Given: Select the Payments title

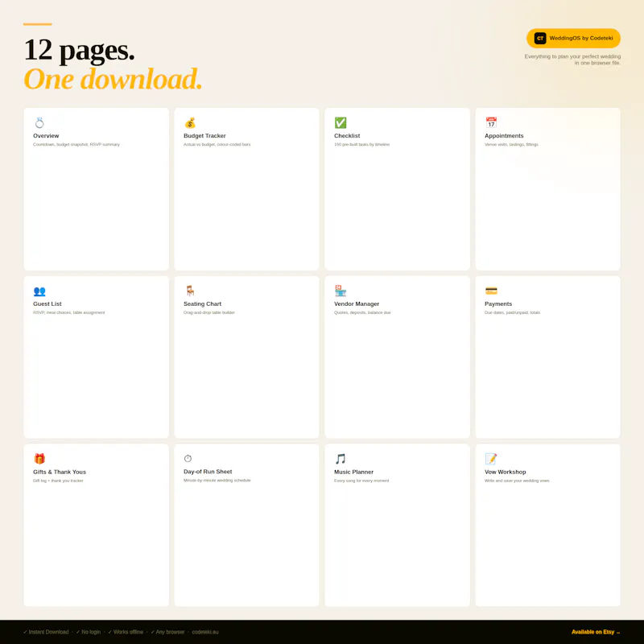Looking at the screenshot, I should tap(498, 304).
